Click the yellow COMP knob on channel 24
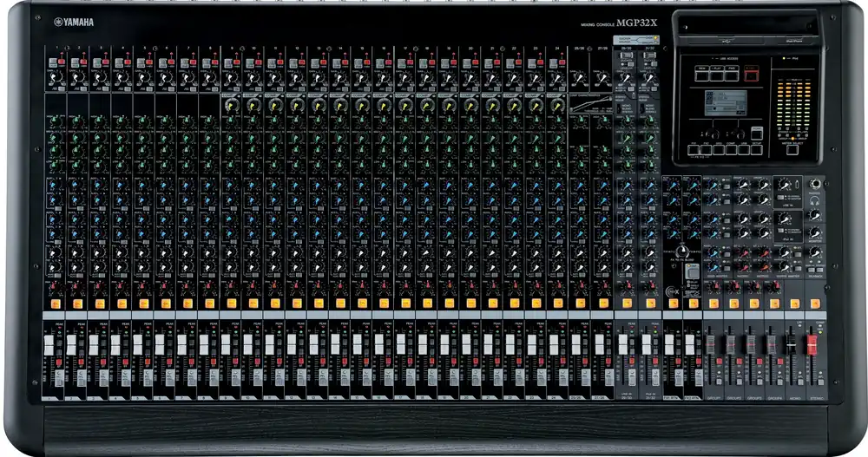The width and height of the screenshot is (868, 457). pos(557,105)
